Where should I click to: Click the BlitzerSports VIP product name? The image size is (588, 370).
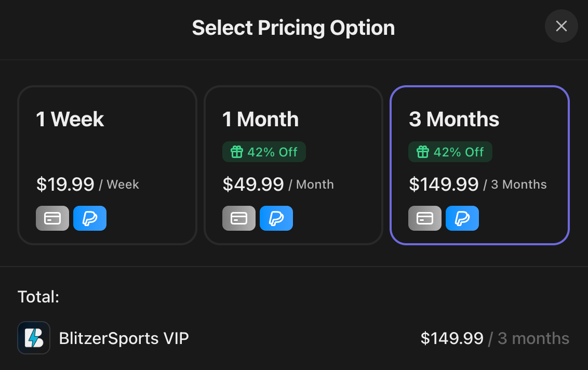124,339
